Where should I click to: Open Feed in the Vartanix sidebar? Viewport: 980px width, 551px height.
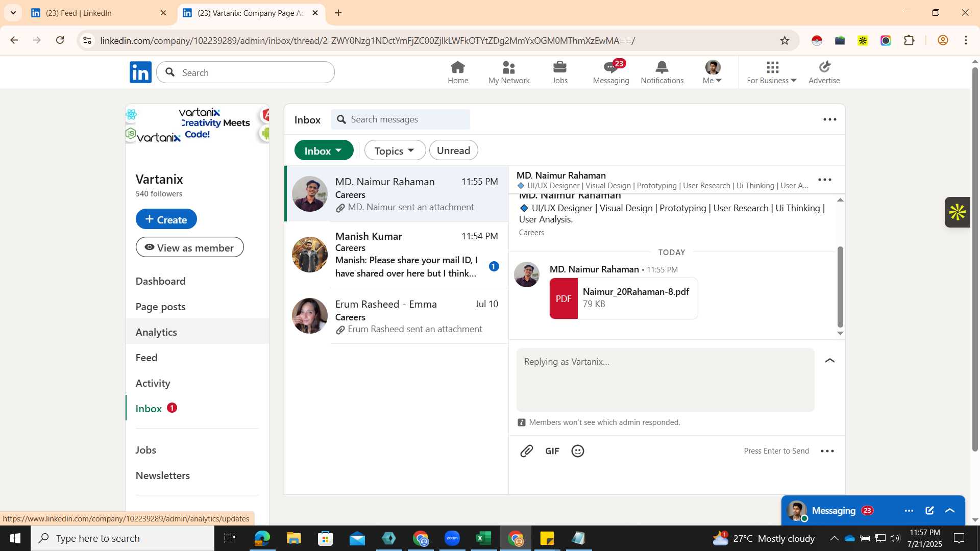[146, 358]
